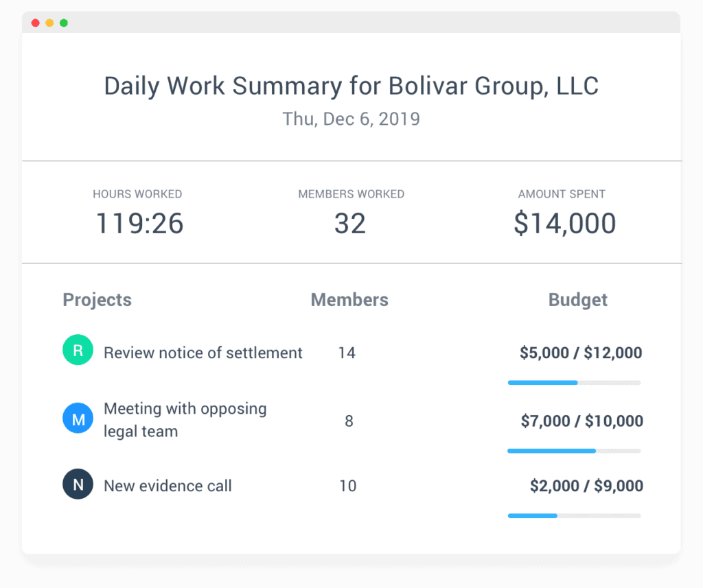Click the Budget column header
Screen dimensions: 703x588
(x=577, y=300)
